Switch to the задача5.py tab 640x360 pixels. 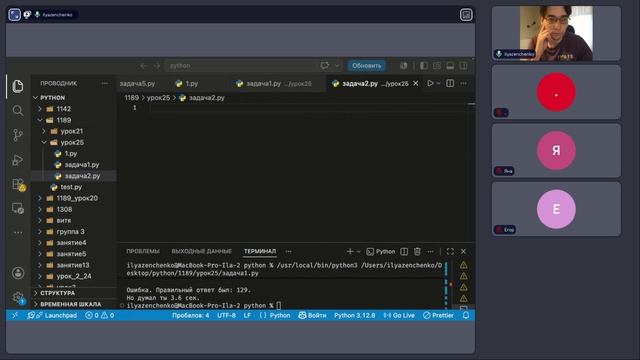[x=137, y=83]
